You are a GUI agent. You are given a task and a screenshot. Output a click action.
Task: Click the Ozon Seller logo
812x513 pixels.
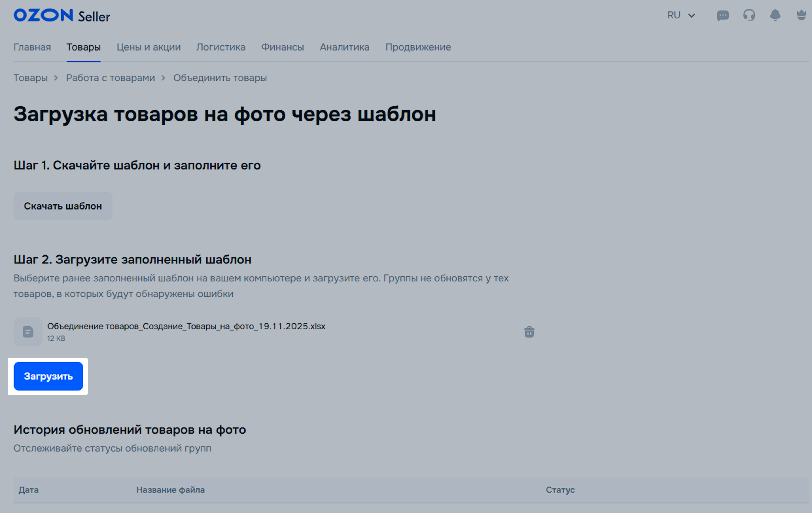click(x=62, y=16)
